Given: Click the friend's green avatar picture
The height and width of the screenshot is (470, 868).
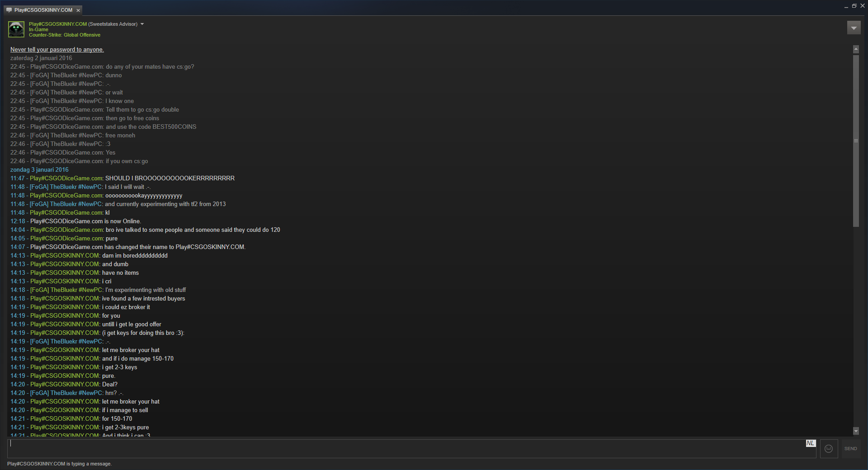Looking at the screenshot, I should tap(17, 29).
